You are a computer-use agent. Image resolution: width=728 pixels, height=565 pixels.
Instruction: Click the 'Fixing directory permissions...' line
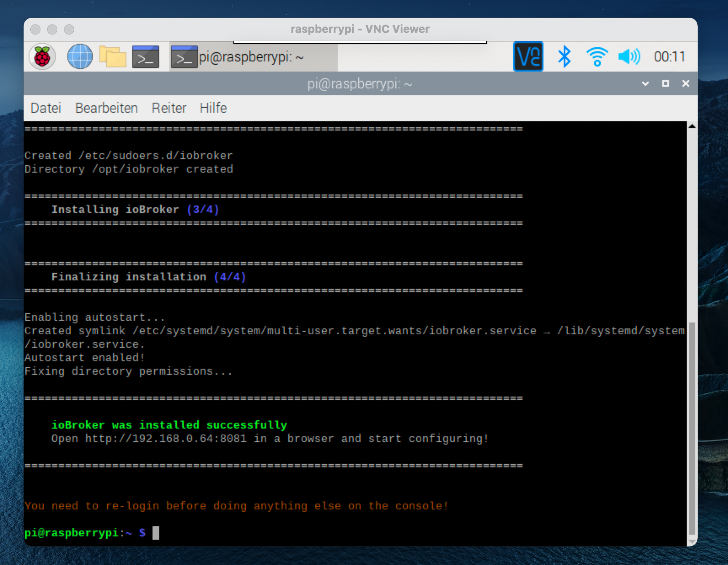tap(128, 371)
